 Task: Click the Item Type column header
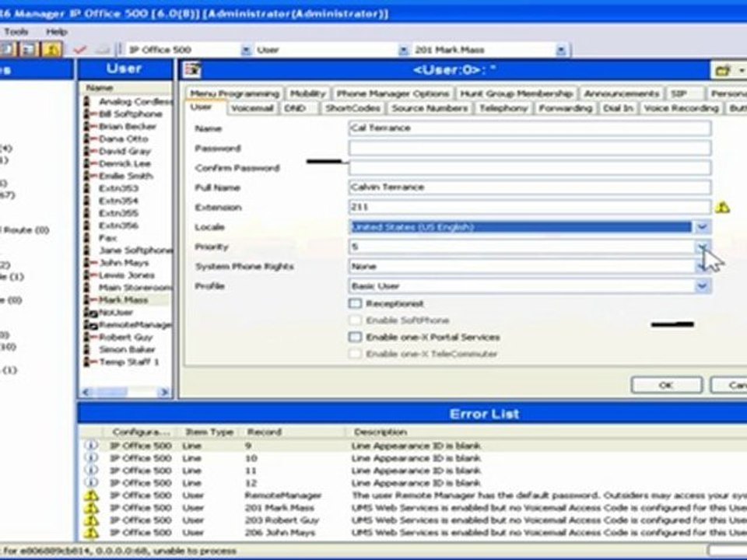pos(209,432)
